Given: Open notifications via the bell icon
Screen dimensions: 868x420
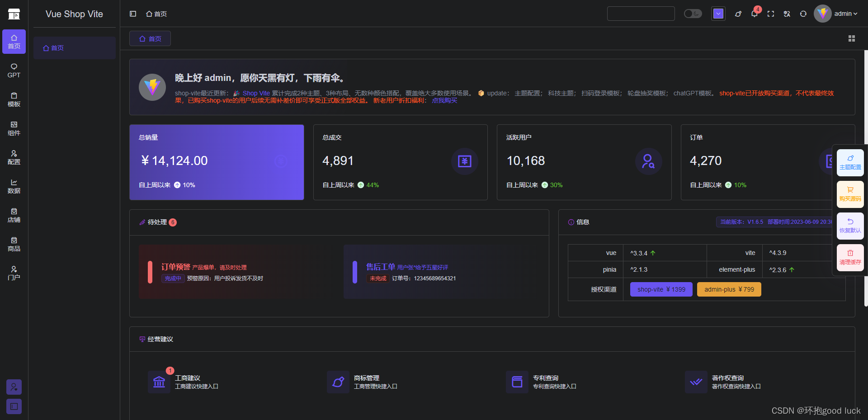Looking at the screenshot, I should coord(754,14).
